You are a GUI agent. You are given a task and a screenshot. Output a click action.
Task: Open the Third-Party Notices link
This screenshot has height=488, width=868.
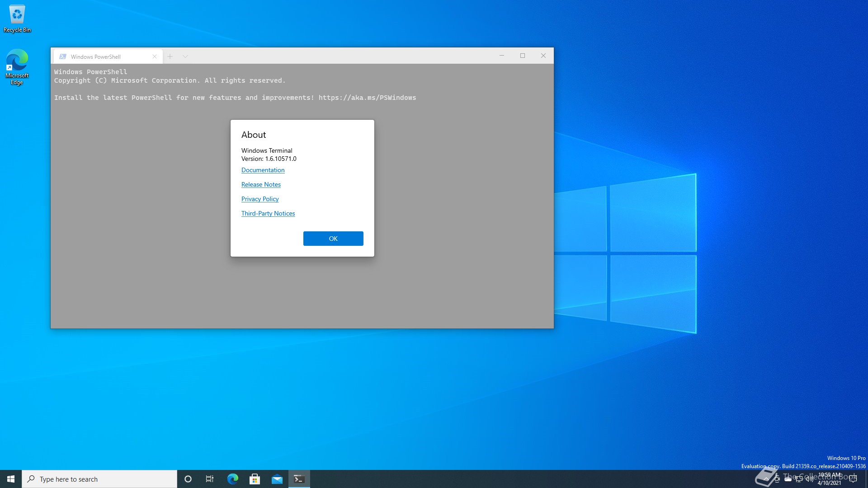268,213
